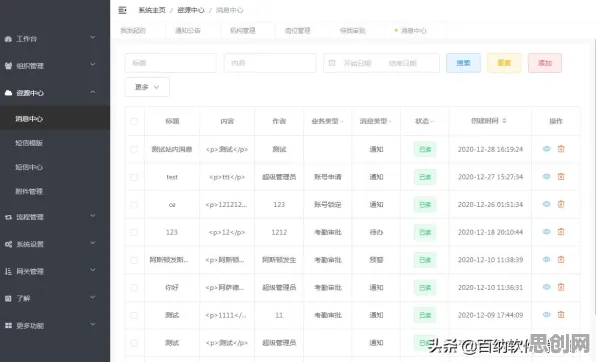Screen dimensions: 596x362
Task: Click the 资源中心 cloud icon
Action: 8,93
